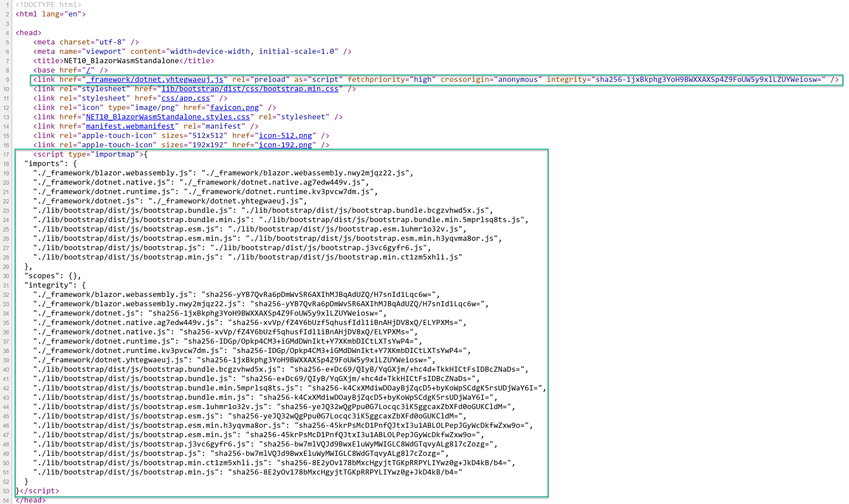This screenshot has height=504, width=849.
Task: Click the viewport content value text
Action: click(x=252, y=52)
